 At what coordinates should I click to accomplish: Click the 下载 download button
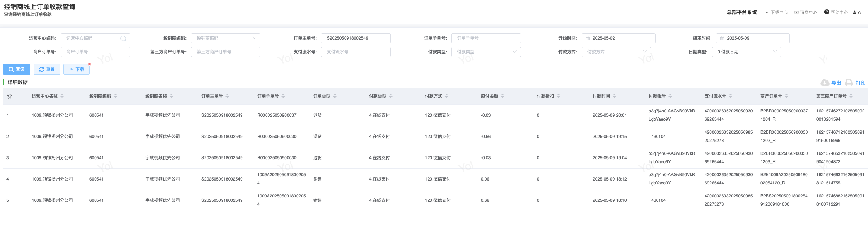tap(76, 70)
